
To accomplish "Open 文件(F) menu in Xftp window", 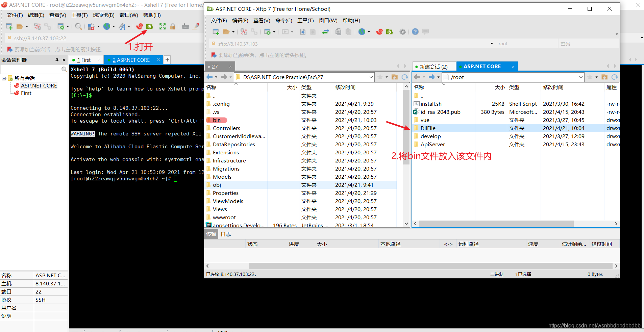I will [219, 21].
